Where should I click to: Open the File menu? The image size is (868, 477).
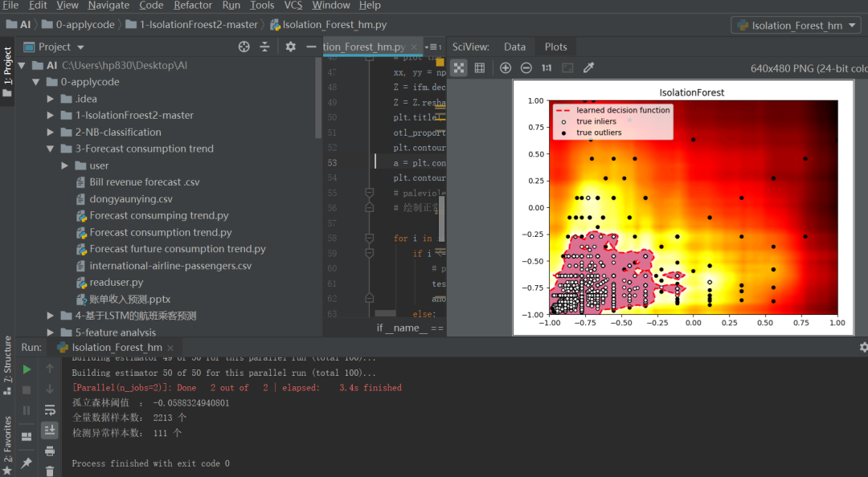point(10,5)
